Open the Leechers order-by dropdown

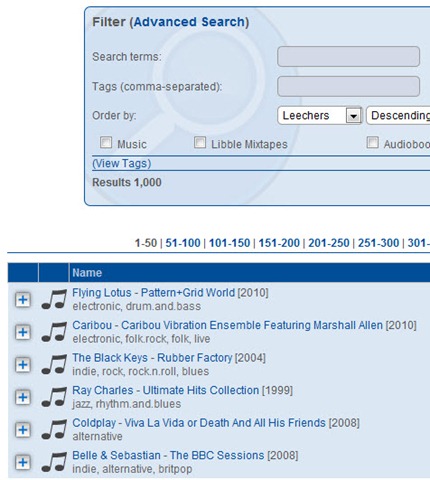click(x=319, y=116)
